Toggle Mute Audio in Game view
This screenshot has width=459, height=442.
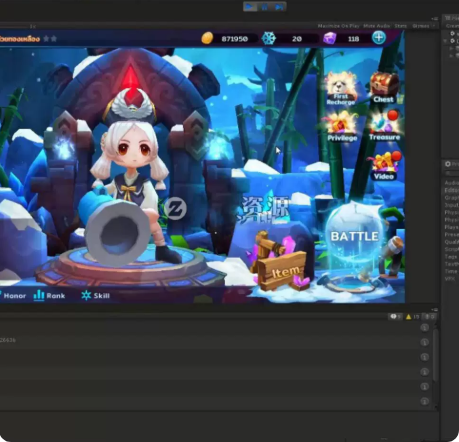(x=377, y=26)
